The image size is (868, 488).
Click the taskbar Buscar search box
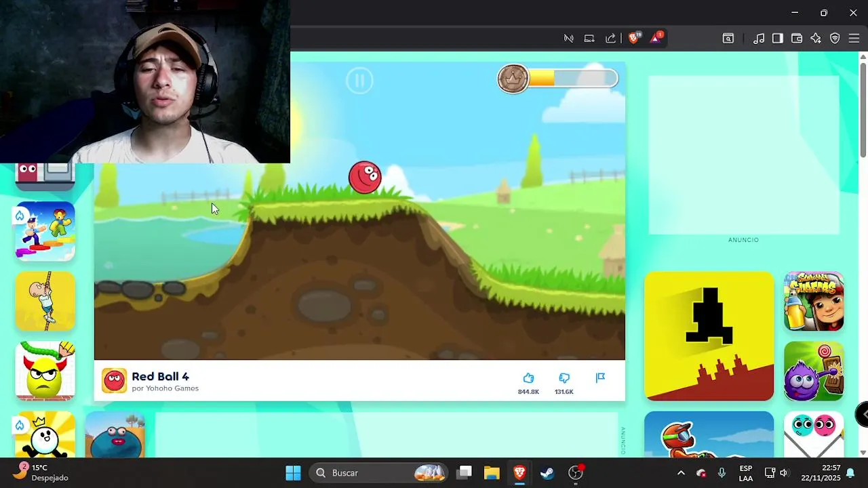pyautogui.click(x=378, y=472)
